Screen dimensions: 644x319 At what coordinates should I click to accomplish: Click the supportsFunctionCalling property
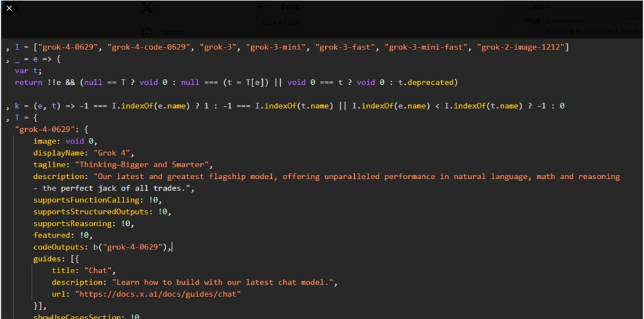[x=86, y=200]
